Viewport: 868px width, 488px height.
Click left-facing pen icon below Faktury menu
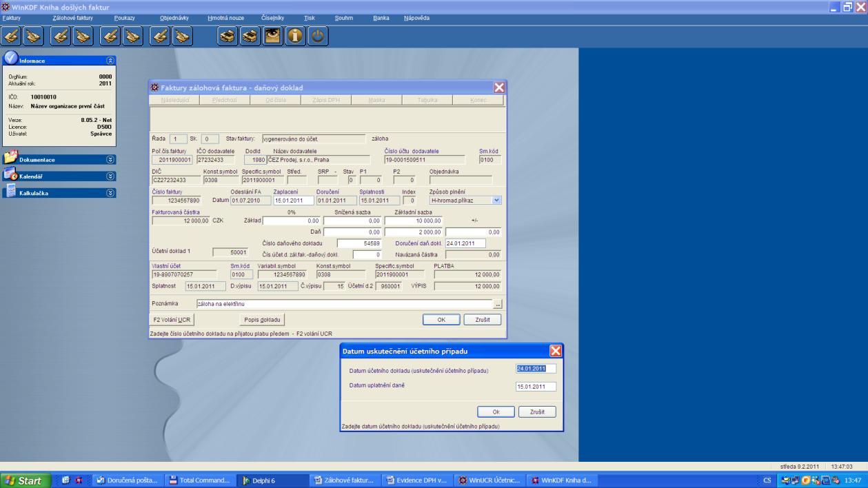coord(12,37)
